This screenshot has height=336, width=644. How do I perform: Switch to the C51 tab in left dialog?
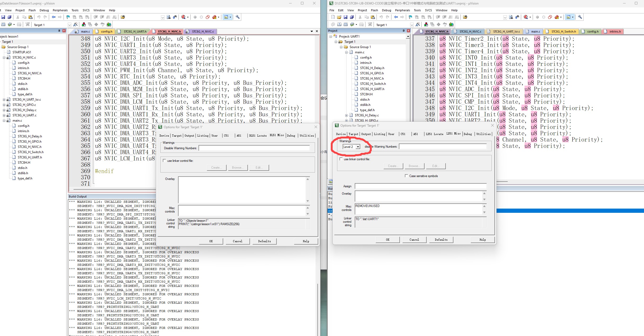pos(226,136)
